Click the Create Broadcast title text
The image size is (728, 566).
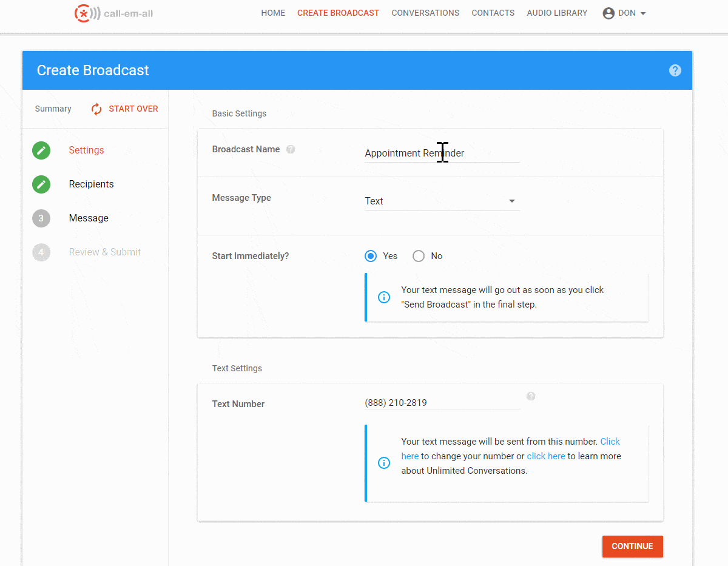point(93,70)
